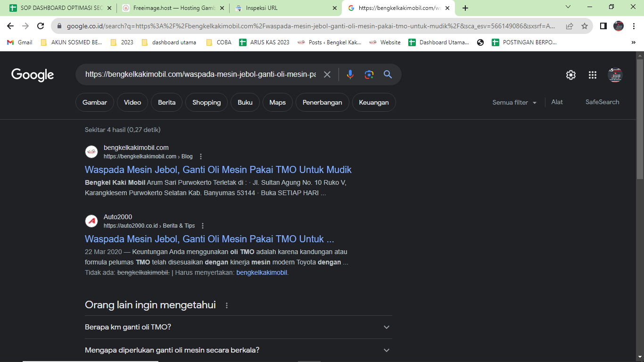Share this page via address bar icon
Image resolution: width=644 pixels, height=362 pixels.
click(570, 26)
